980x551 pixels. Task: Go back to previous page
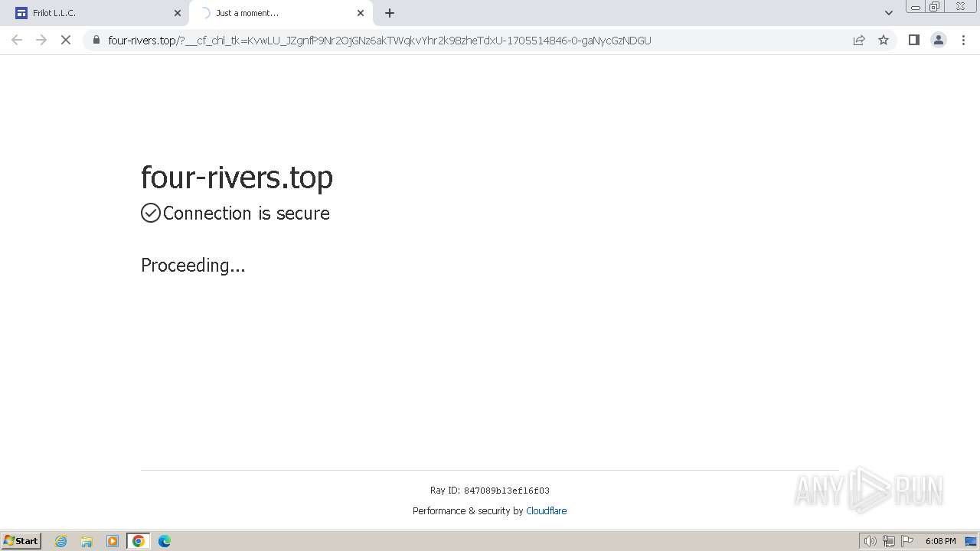pos(17,40)
